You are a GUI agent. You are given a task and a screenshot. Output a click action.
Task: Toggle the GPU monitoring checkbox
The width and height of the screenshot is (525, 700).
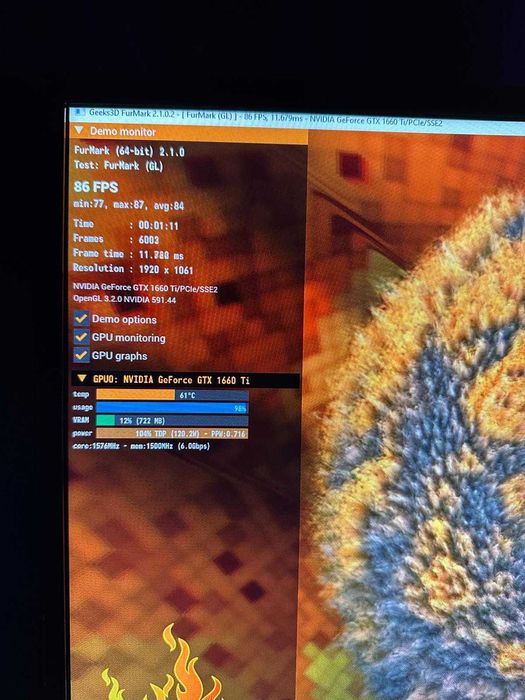tap(81, 337)
